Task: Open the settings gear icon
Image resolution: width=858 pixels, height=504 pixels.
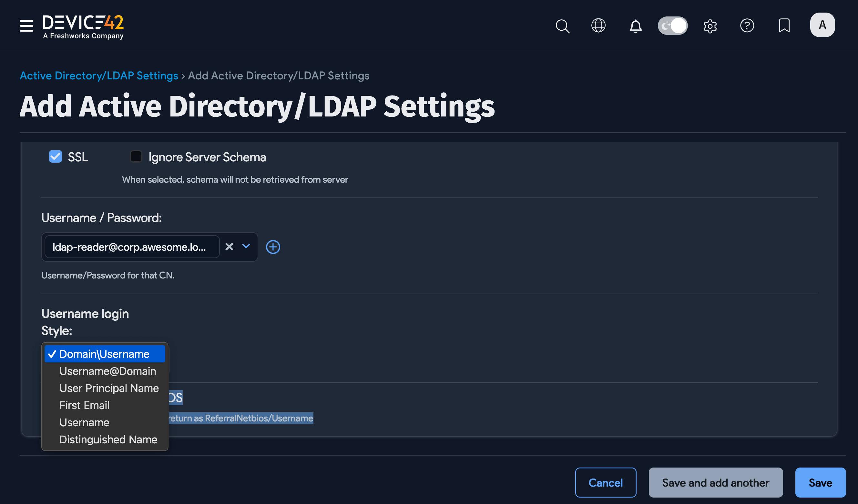Action: click(710, 26)
